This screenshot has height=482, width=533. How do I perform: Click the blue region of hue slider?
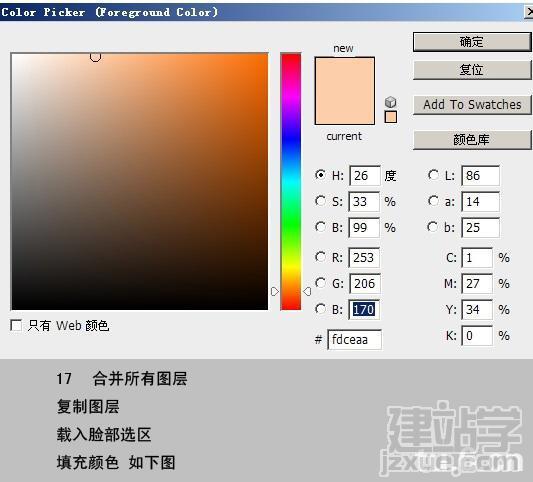[291, 139]
